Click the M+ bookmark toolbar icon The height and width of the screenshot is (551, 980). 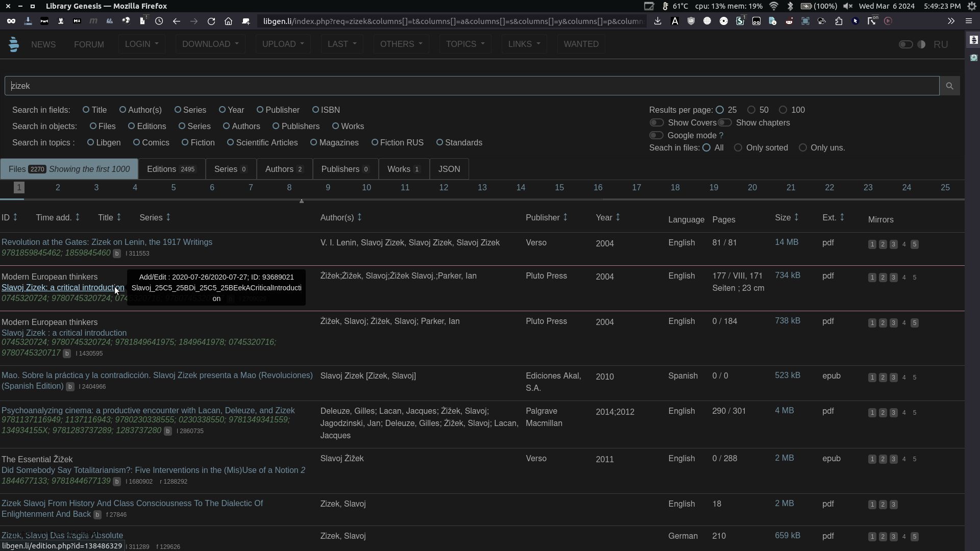pos(77,21)
